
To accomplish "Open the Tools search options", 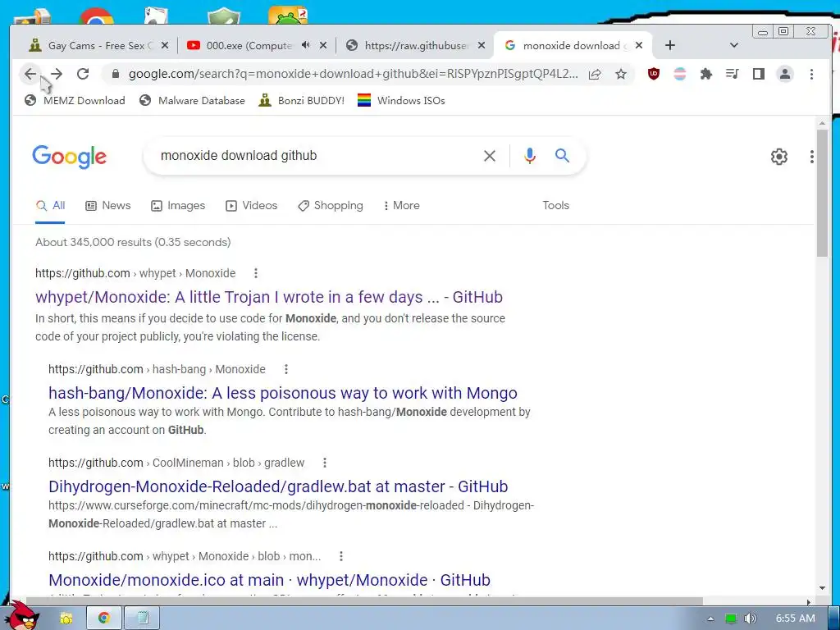I will click(x=555, y=205).
